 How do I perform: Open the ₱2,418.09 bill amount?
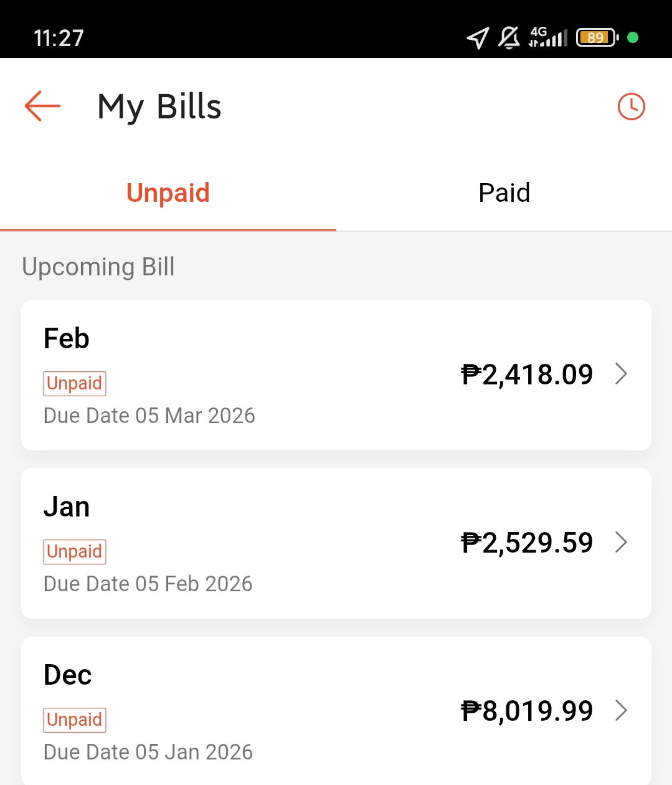point(527,374)
